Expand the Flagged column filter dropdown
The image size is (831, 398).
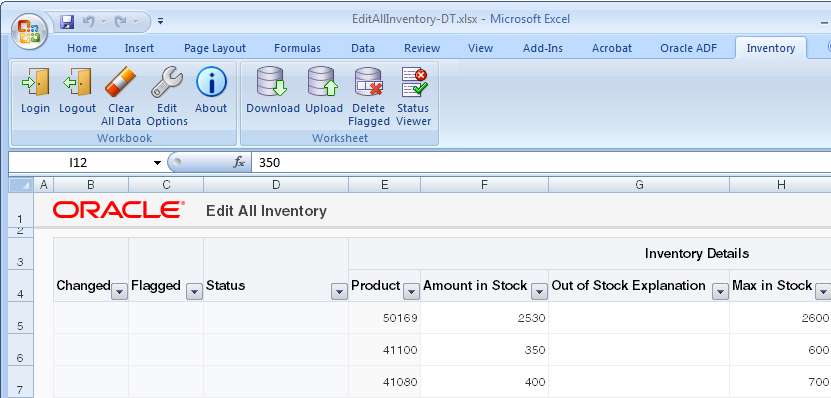[x=195, y=291]
